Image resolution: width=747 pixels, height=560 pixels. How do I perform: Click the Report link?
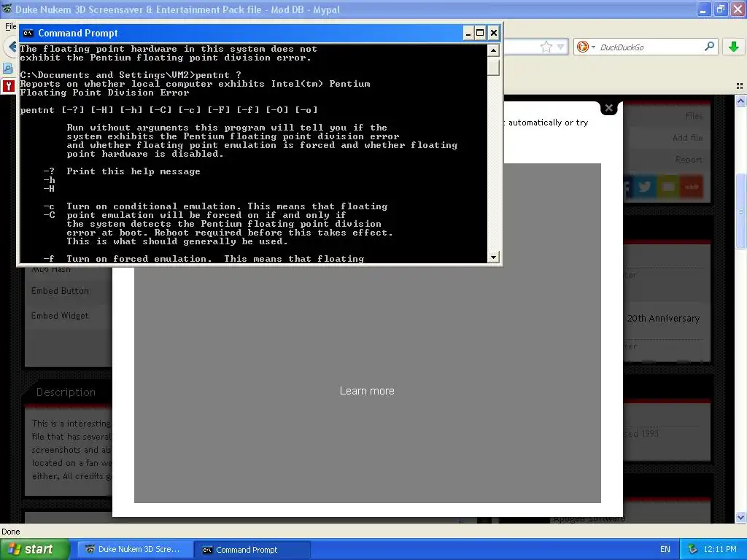(x=689, y=160)
